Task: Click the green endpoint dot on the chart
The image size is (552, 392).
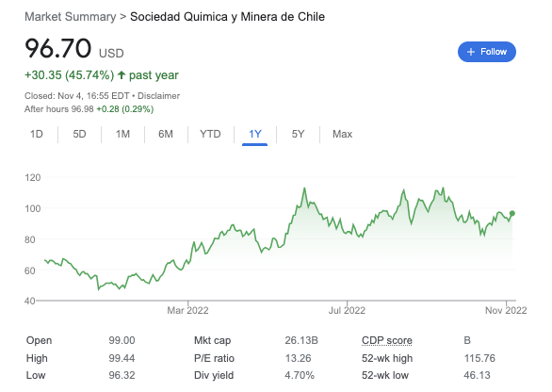Action: click(x=512, y=213)
